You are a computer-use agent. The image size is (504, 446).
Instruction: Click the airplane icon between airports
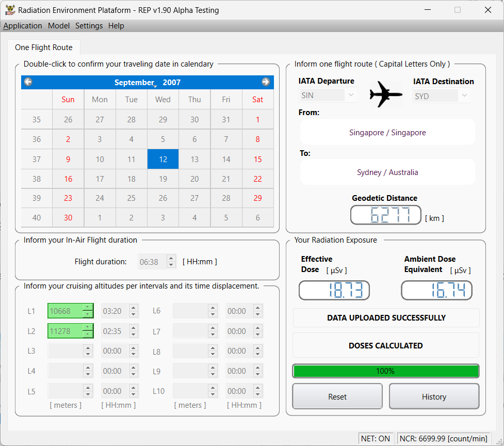(386, 94)
